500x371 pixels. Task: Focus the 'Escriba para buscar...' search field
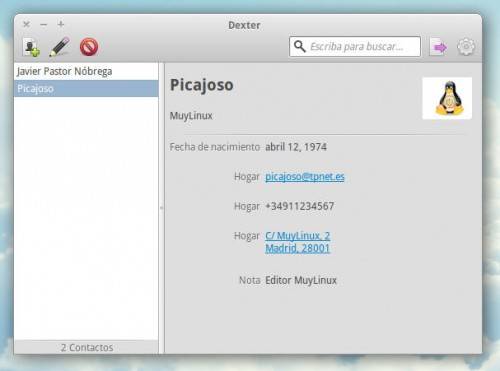(x=355, y=46)
